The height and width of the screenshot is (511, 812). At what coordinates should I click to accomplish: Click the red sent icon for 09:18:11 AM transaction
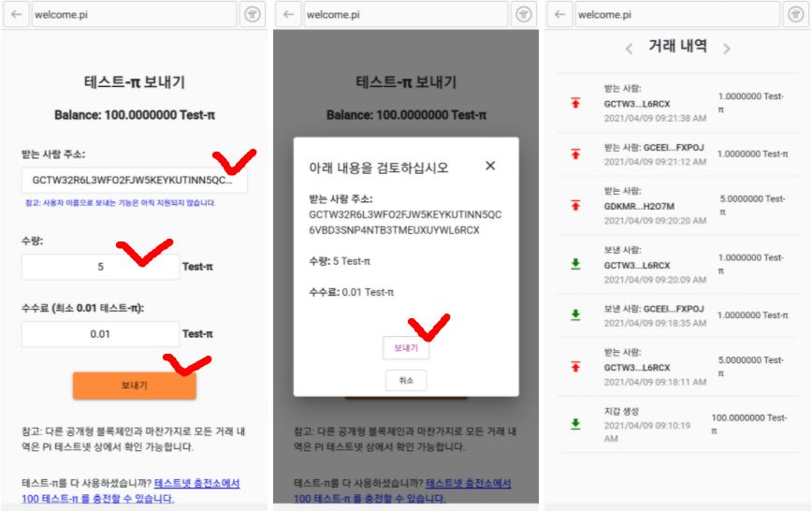click(575, 367)
